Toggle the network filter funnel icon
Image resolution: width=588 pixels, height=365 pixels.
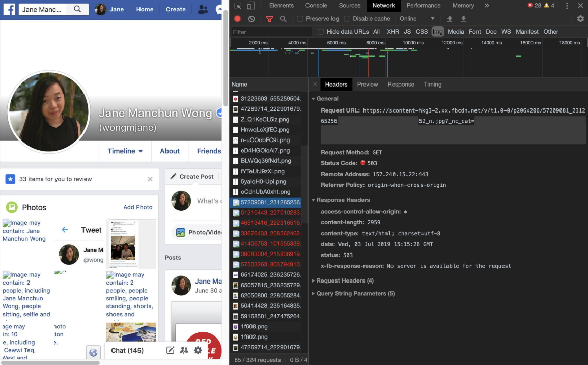click(269, 19)
